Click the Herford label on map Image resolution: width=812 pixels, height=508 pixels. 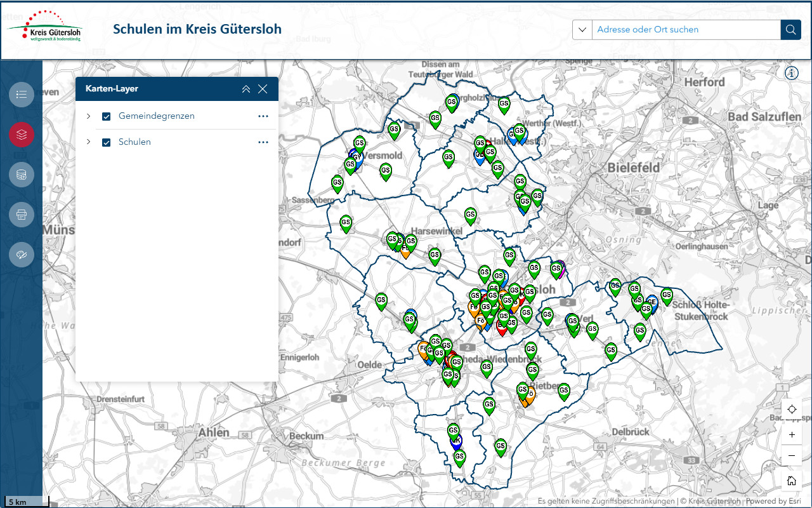click(x=704, y=83)
